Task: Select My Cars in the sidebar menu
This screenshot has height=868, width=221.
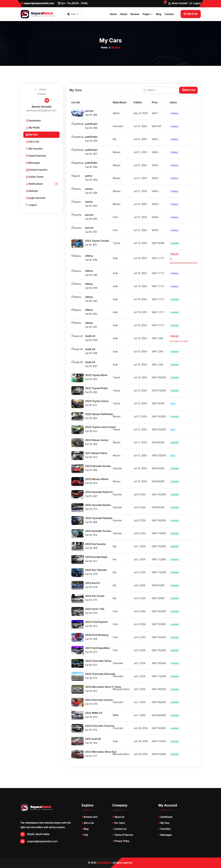Action: pos(41,135)
